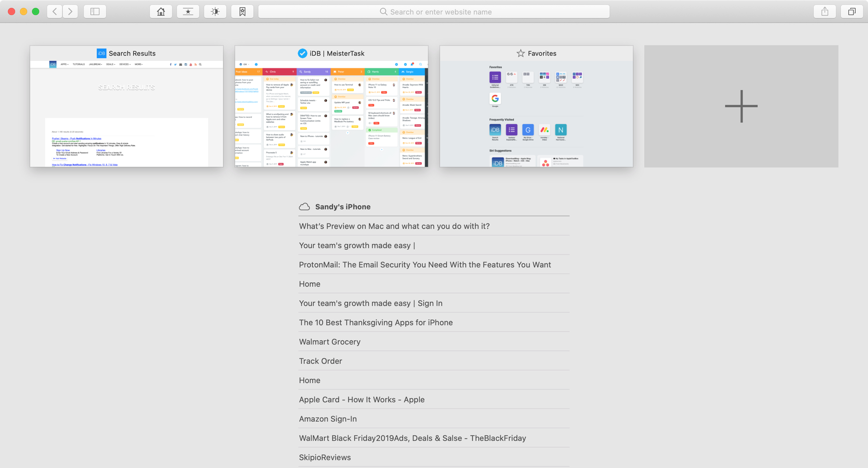Click the bookmark page toolbar icon

click(242, 11)
